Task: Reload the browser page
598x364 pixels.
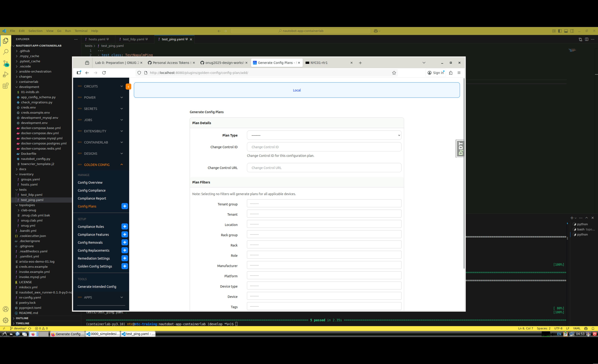Action: pos(104,73)
